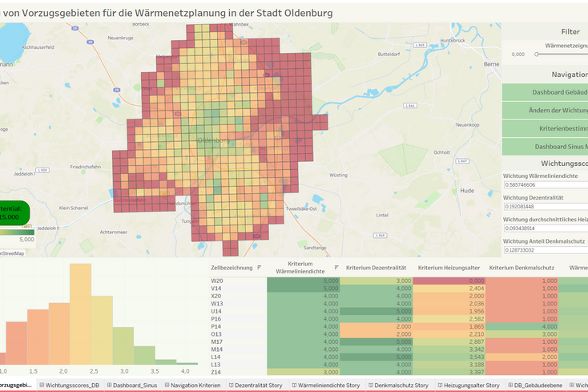
Task: Click the story icon of Dezentralität Story
Action: click(232, 386)
